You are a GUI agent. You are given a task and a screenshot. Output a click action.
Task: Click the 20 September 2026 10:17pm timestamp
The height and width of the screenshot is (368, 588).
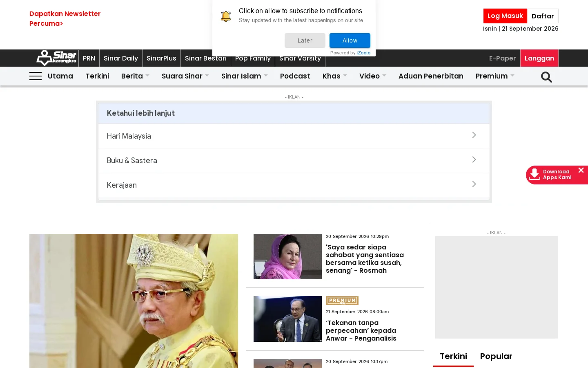(356, 361)
